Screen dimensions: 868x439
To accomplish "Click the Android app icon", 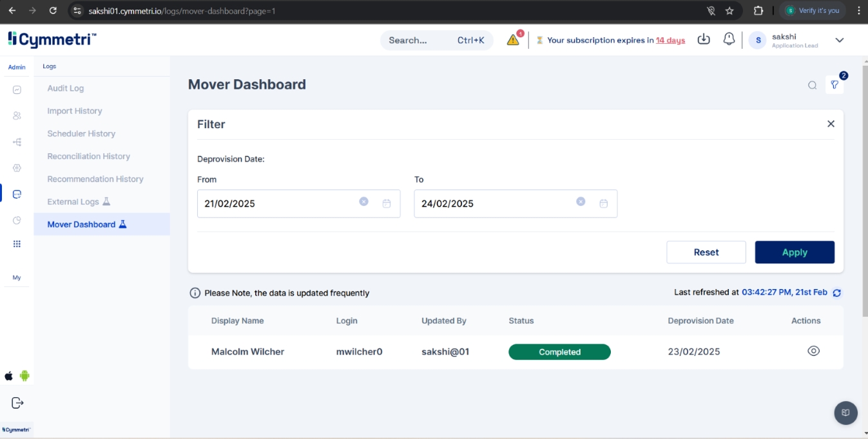I will (x=24, y=376).
